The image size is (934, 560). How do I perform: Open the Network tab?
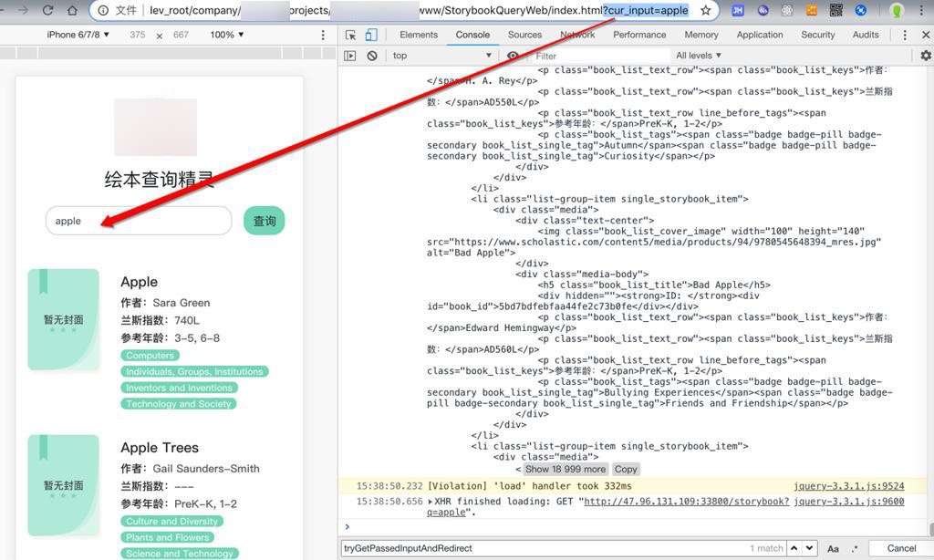tap(577, 36)
